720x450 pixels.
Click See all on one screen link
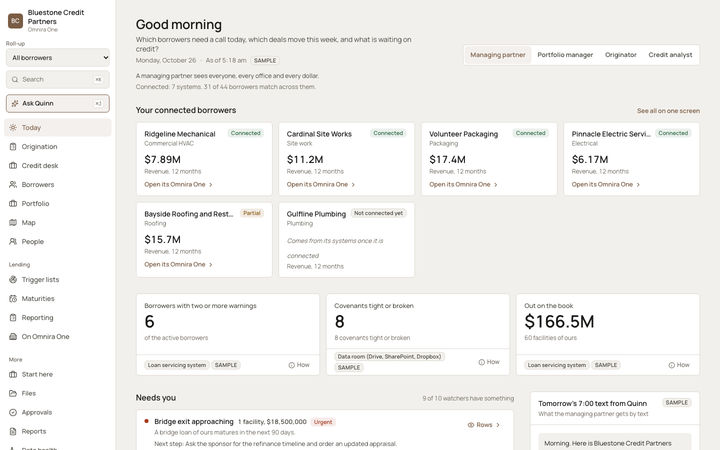tap(668, 111)
